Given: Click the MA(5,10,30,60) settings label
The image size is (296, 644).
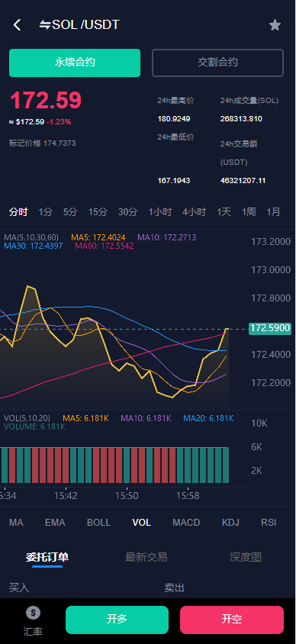Looking at the screenshot, I should click(31, 237).
